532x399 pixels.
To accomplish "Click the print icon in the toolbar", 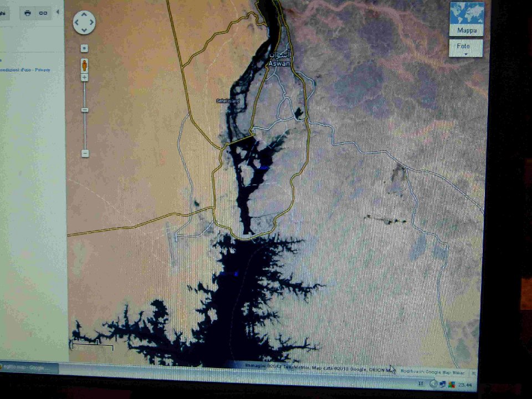I will pos(28,13).
